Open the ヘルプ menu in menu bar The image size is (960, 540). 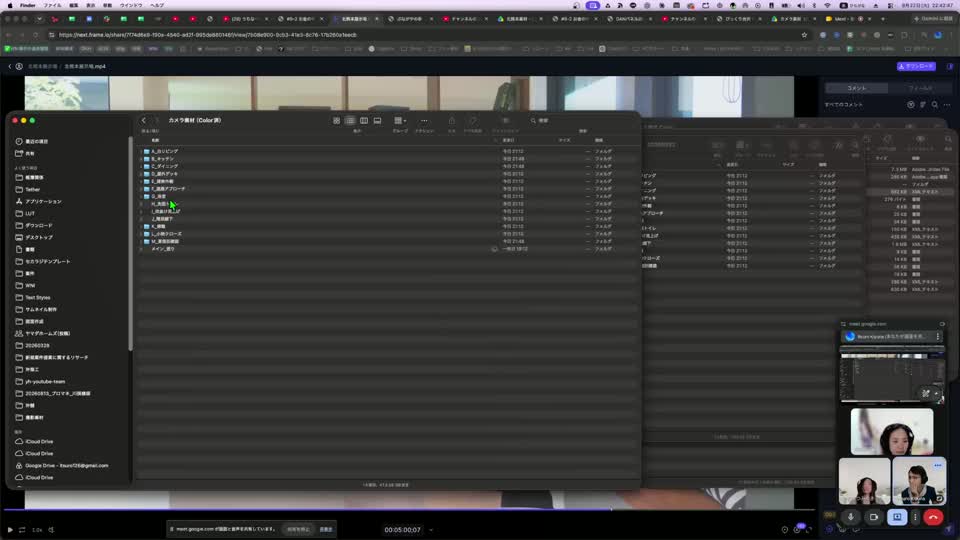(x=157, y=5)
